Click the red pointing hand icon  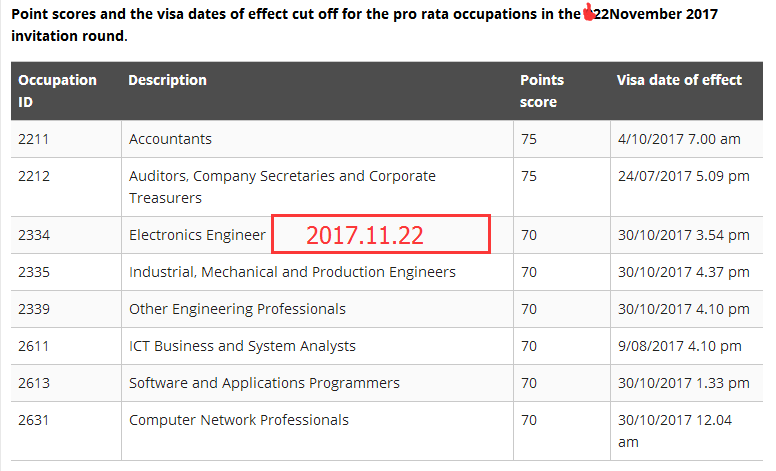coord(589,14)
